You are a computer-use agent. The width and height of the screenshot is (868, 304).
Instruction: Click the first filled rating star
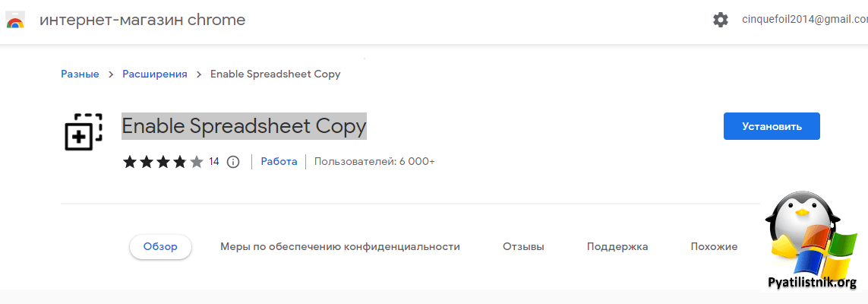point(129,161)
